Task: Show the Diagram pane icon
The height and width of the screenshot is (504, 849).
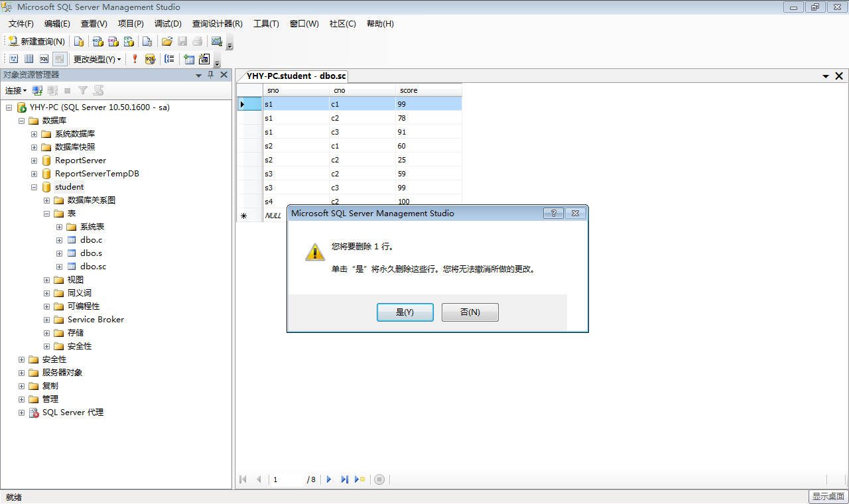Action: (13, 59)
